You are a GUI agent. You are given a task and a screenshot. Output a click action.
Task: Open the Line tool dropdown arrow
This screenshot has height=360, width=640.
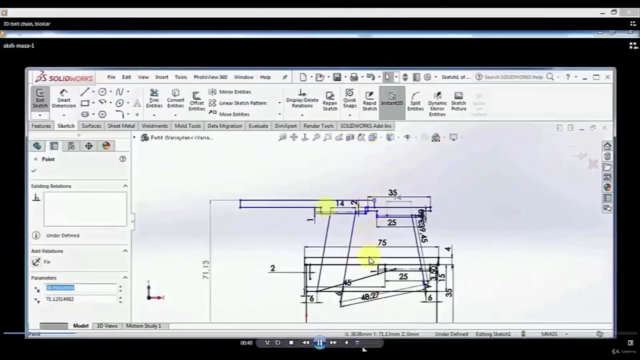(x=93, y=92)
